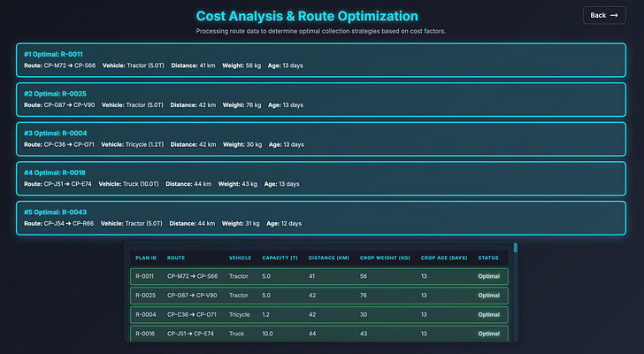Click Age 12 days in R-0043 card
Screen dimensions: 644x354
coord(284,223)
